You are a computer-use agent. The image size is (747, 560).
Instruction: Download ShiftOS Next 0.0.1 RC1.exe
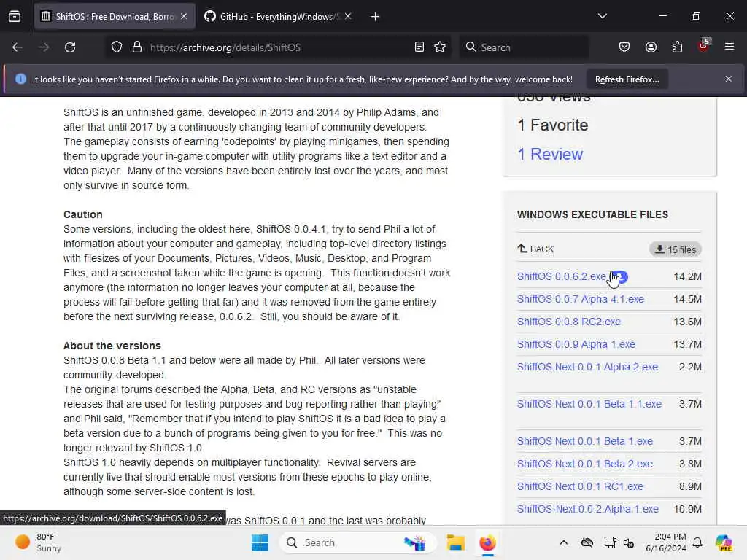click(580, 486)
